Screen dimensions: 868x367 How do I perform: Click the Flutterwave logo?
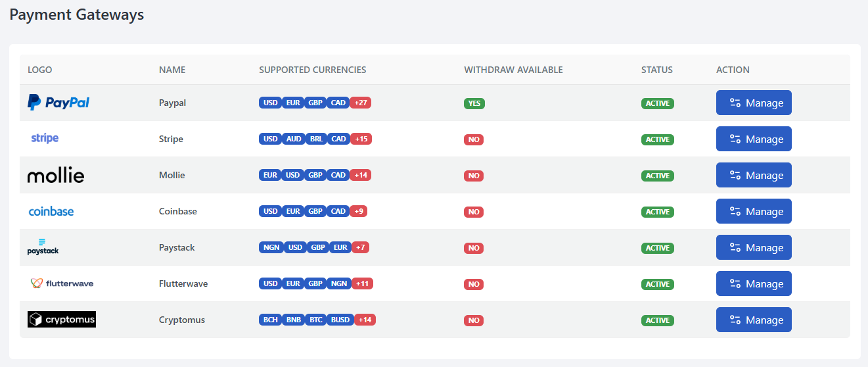click(62, 283)
